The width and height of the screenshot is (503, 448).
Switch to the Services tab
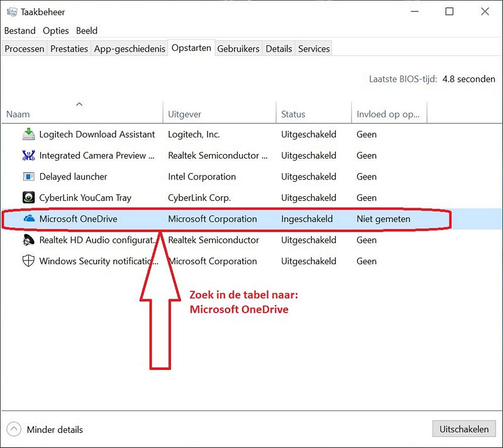pos(314,49)
